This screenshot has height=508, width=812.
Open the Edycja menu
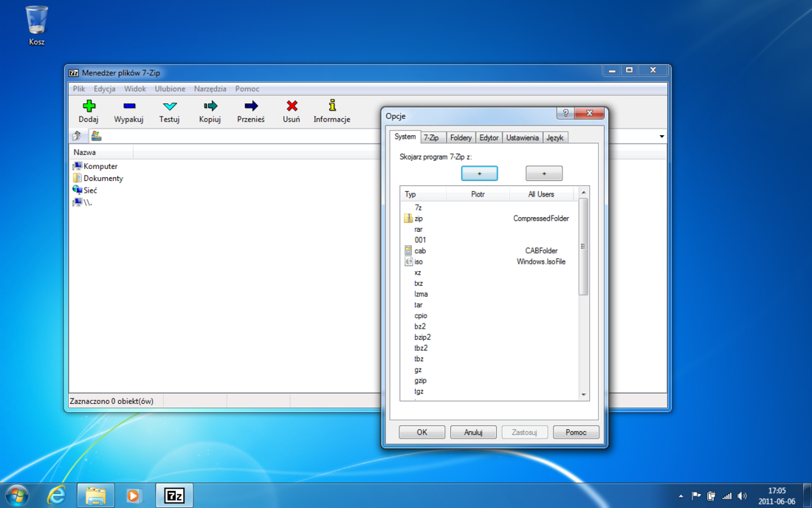click(104, 89)
